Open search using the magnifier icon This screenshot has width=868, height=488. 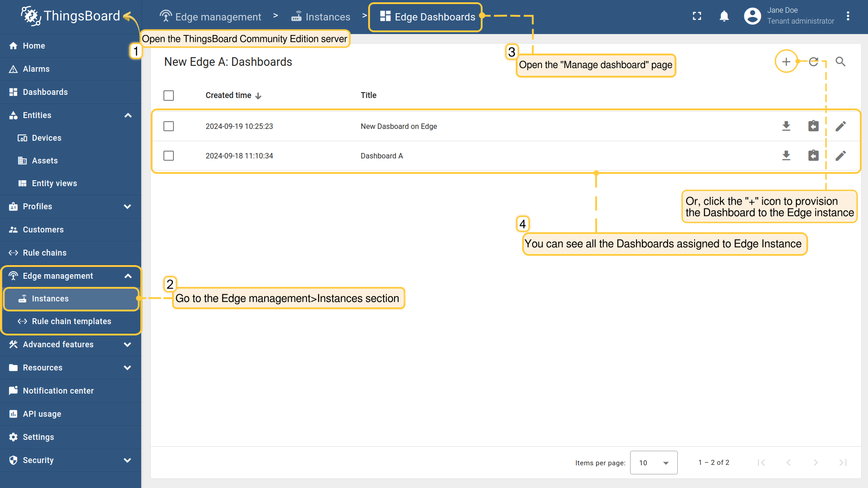(840, 62)
